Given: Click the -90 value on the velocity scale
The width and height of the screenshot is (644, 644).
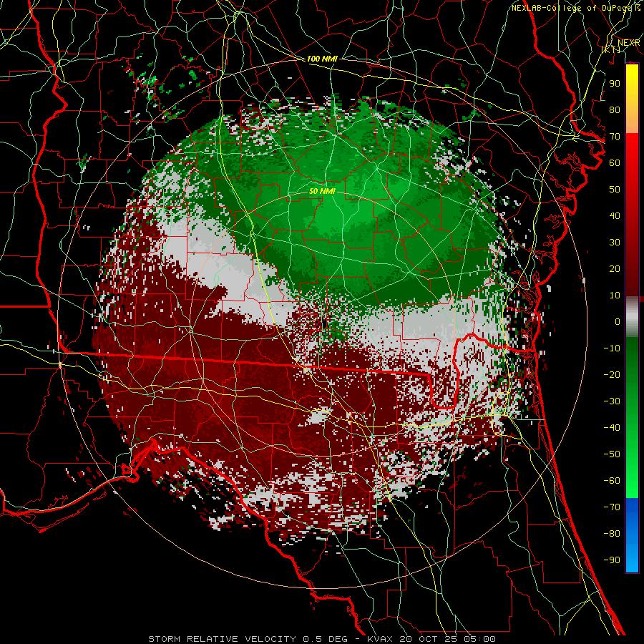Looking at the screenshot, I should tap(612, 560).
